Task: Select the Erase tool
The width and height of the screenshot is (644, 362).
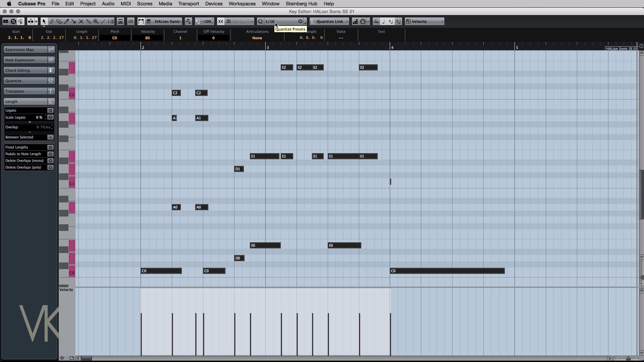Action: [x=59, y=21]
